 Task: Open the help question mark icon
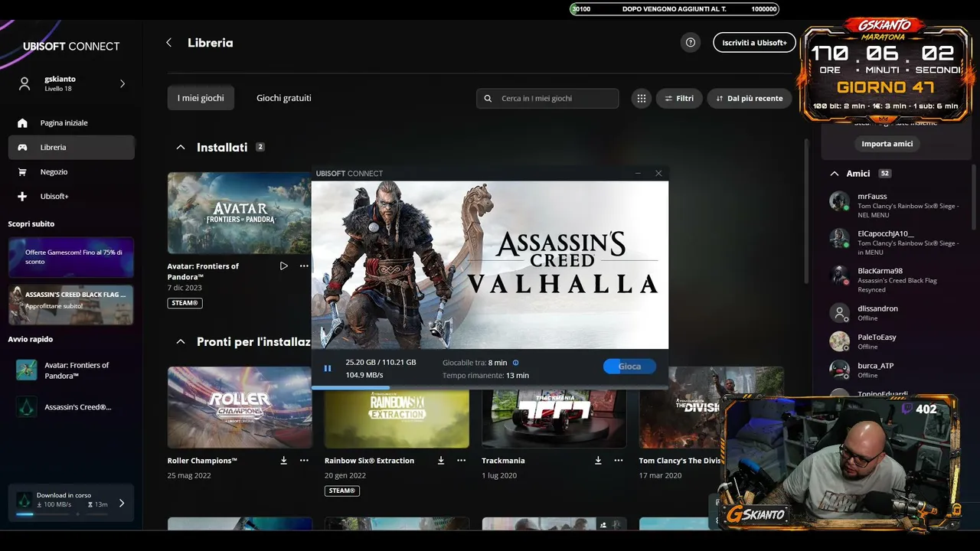click(691, 43)
